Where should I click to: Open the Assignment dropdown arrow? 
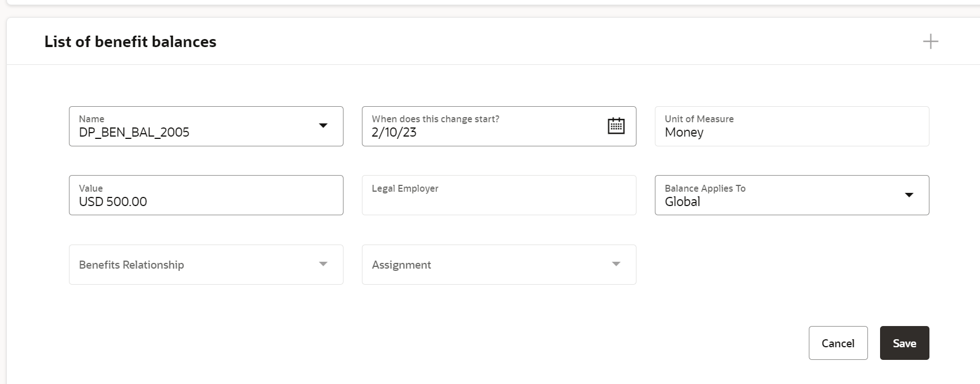pos(616,264)
